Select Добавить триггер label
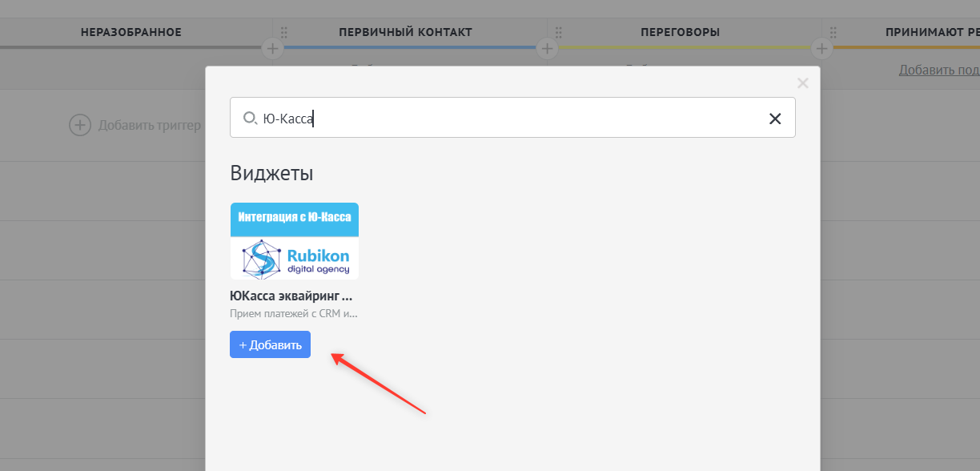Screen dimensions: 980x471 149,125
